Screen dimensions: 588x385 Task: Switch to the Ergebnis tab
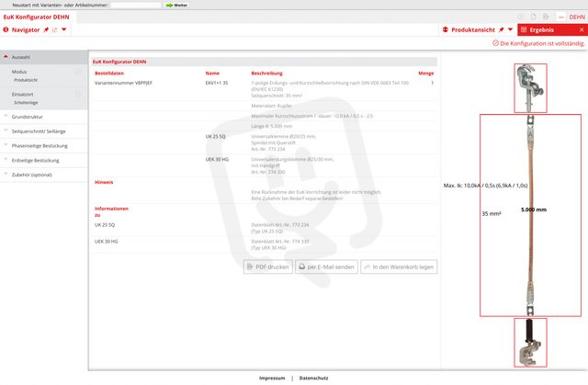[x=542, y=30]
